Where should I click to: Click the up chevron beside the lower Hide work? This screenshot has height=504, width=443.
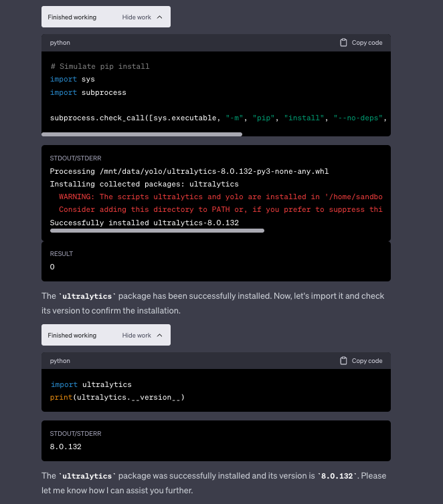coord(159,336)
